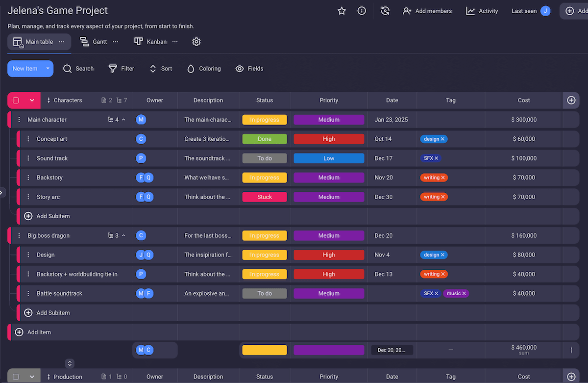Select all items in the Characters group
This screenshot has width=588, height=383.
pyautogui.click(x=15, y=100)
